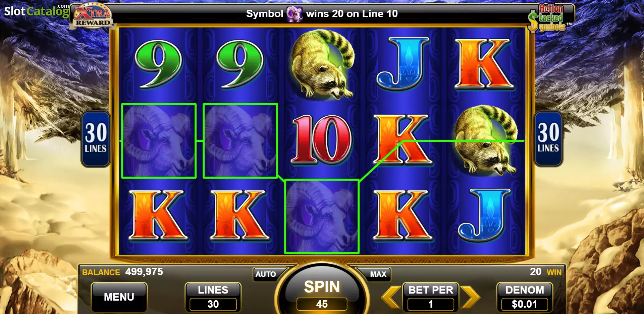The image size is (644, 314).
Task: Click the Xtra Reward logo
Action: pyautogui.click(x=92, y=15)
